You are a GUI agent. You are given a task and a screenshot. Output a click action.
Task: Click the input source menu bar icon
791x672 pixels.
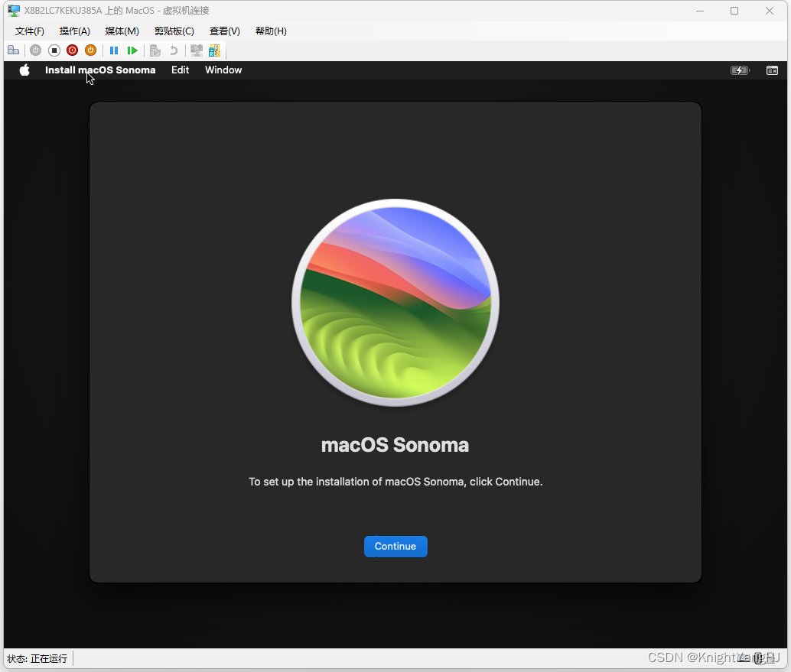[x=773, y=70]
